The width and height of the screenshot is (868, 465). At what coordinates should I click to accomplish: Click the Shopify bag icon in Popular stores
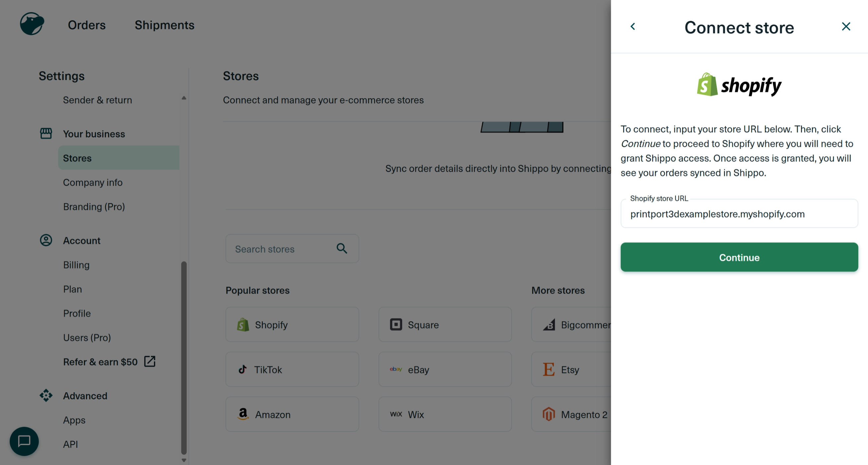coord(243,325)
